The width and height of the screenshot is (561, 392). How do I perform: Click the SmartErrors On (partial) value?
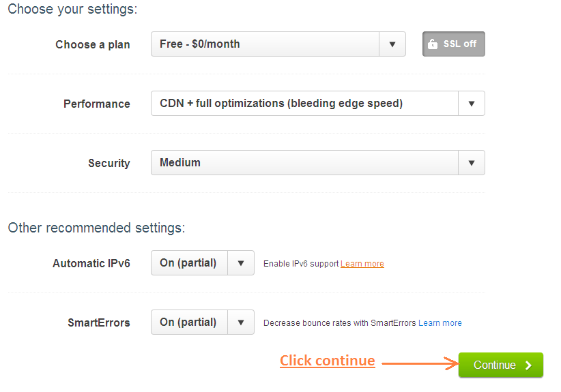189,322
